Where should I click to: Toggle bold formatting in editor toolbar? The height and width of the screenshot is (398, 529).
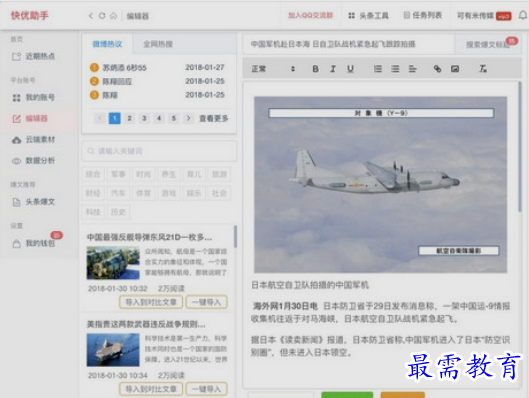(315, 69)
